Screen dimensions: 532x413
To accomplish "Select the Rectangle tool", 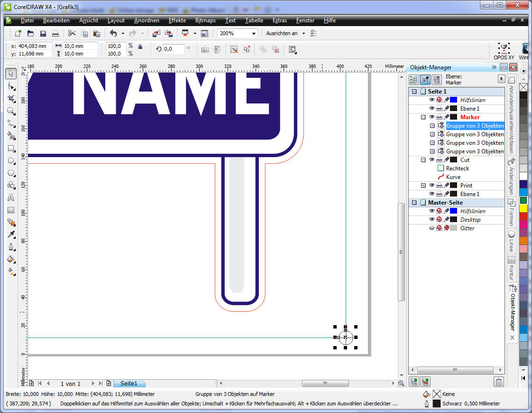I will (11, 148).
